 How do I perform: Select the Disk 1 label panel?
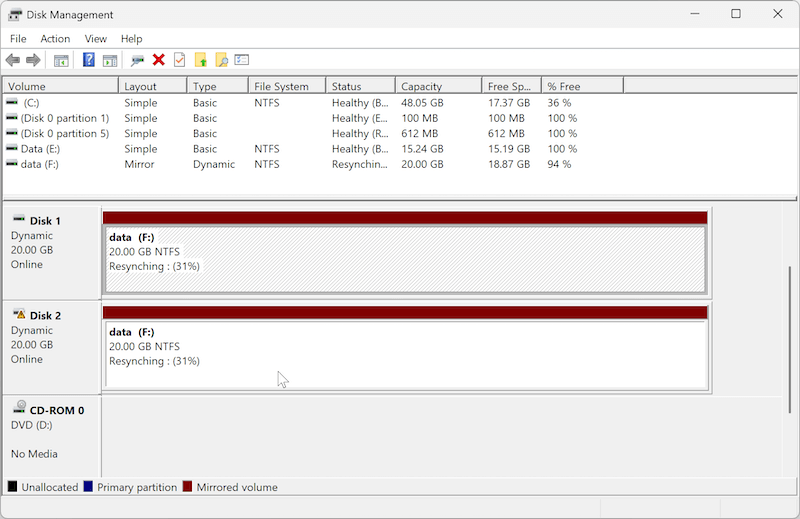(x=51, y=253)
